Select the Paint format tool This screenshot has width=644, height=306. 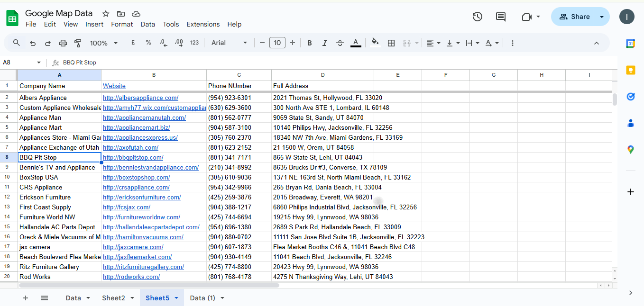click(78, 43)
